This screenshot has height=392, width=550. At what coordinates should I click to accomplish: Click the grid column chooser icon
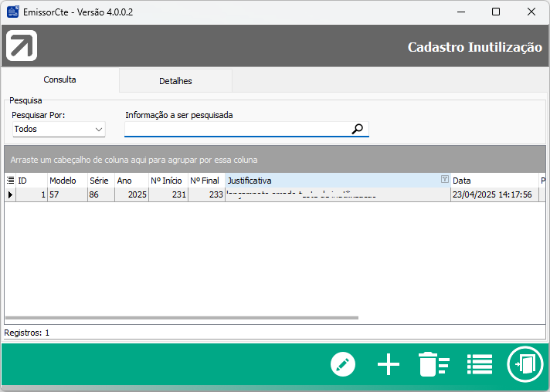tap(10, 181)
